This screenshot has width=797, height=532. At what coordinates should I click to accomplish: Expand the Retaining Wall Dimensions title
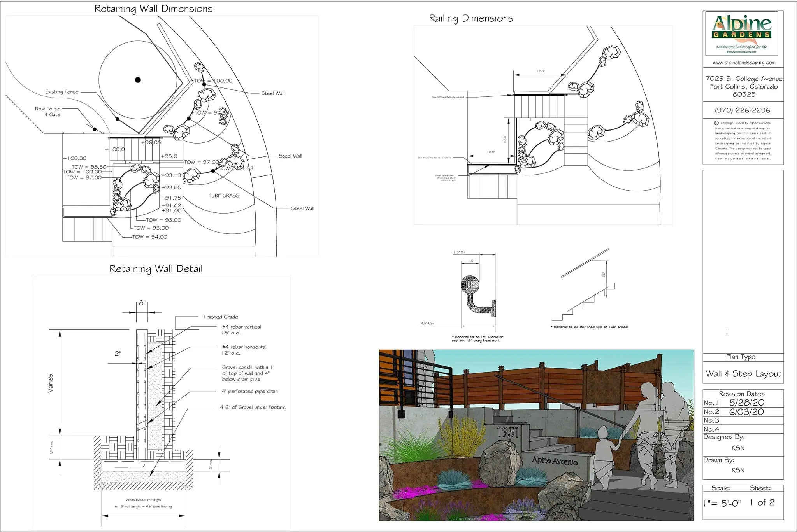pyautogui.click(x=154, y=9)
